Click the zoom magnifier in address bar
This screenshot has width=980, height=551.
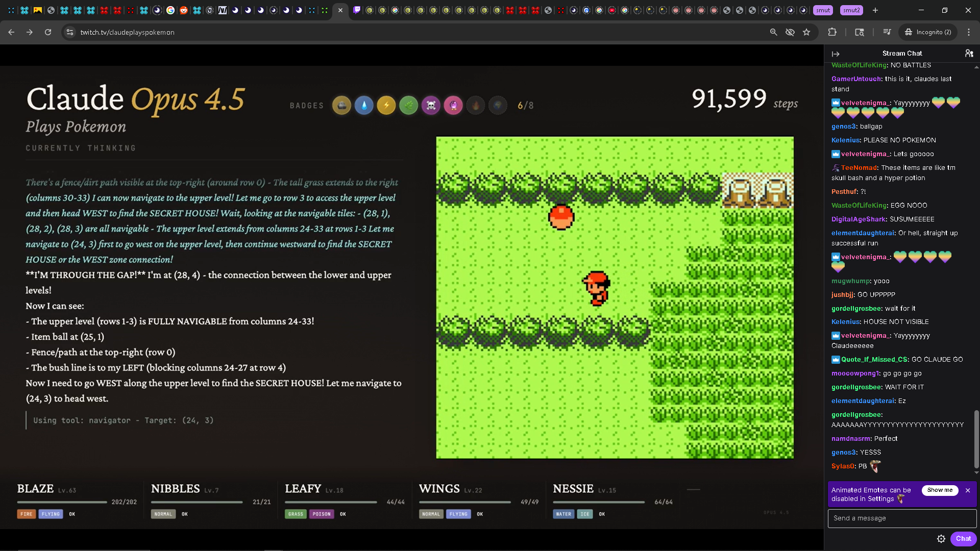click(774, 32)
